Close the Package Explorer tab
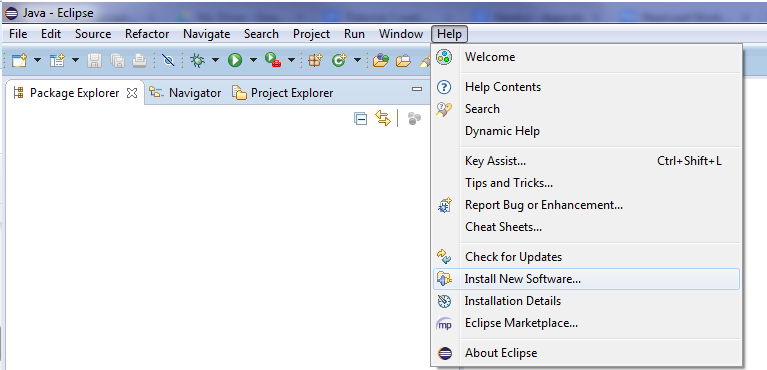This screenshot has height=370, width=767. tap(132, 93)
